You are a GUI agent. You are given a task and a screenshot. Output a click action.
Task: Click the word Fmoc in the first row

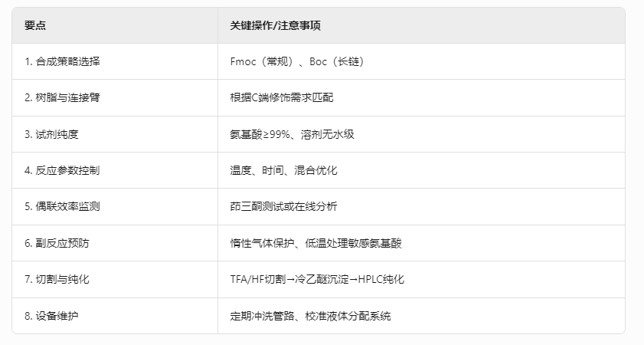click(244, 61)
